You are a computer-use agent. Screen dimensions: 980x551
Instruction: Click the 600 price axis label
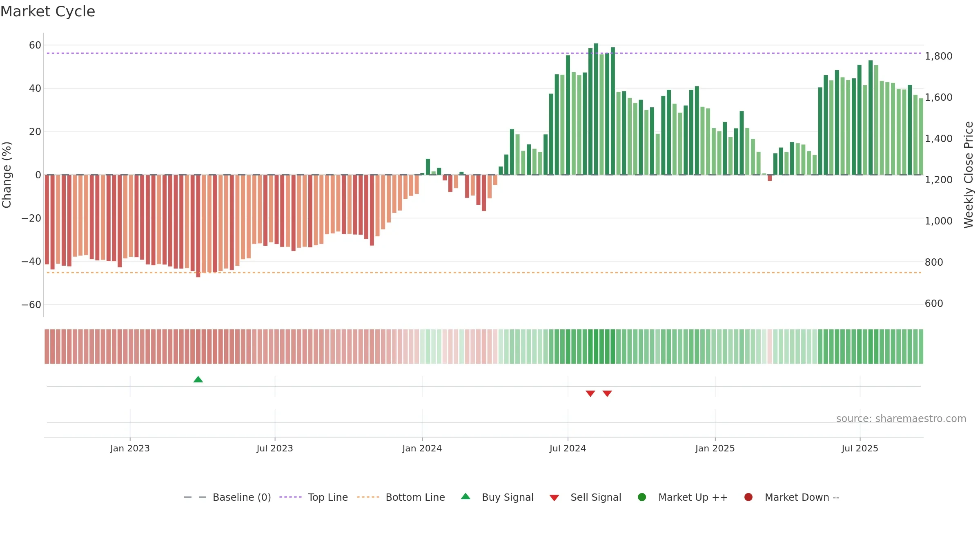pos(934,304)
